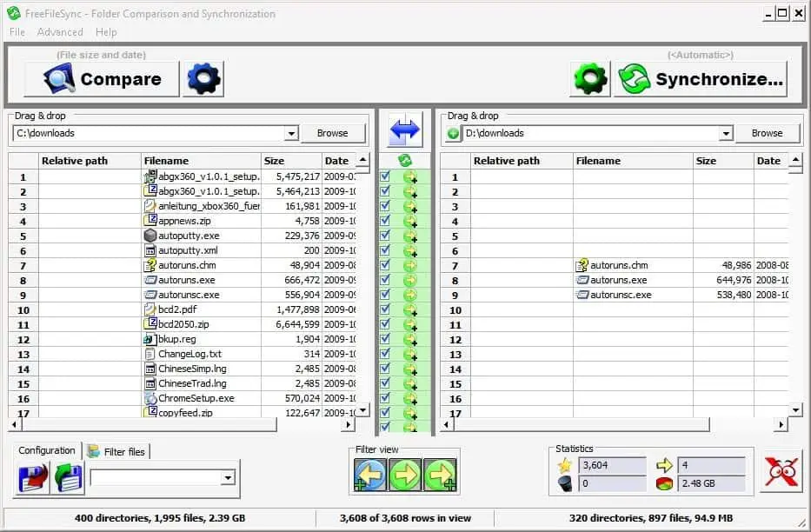
Task: Click left list scroll-down arrow
Action: tap(363, 410)
